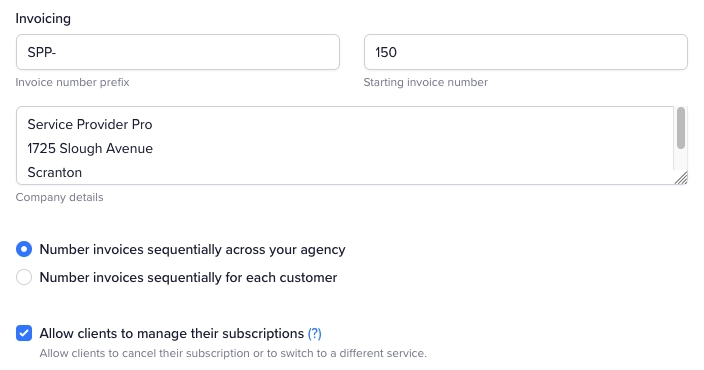Click the 'Allow clients to cancel their subscription' description
Screen dimensions: 704x370
[x=233, y=353]
